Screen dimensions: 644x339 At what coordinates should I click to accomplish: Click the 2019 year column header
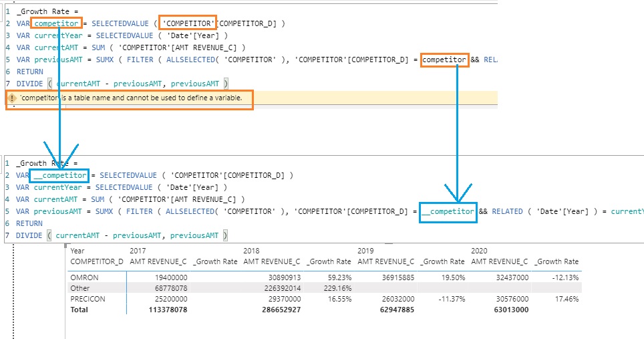[x=365, y=251]
